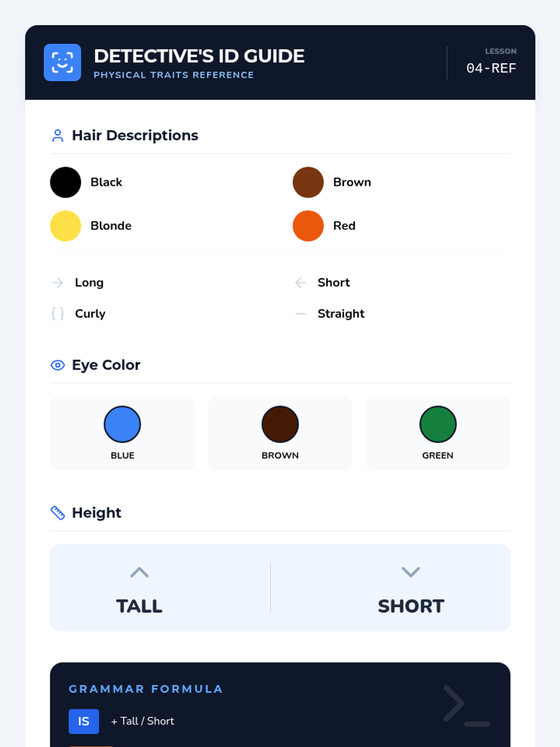The height and width of the screenshot is (747, 560).
Task: Click the blue IS grammar tag
Action: tap(84, 721)
